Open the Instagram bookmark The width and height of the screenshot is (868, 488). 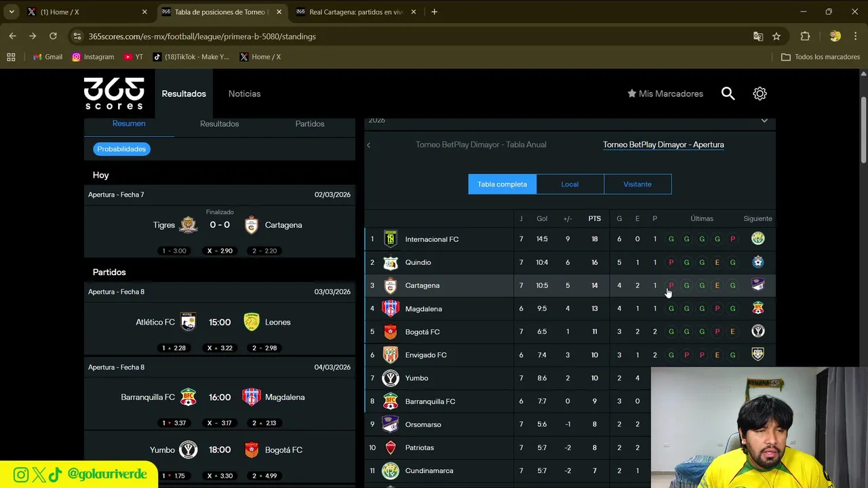[x=93, y=57]
